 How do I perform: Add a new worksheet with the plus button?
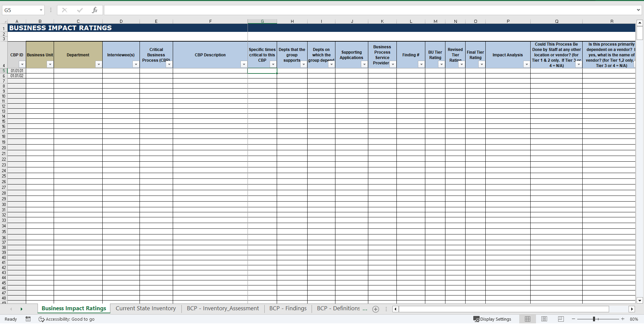tap(376, 309)
